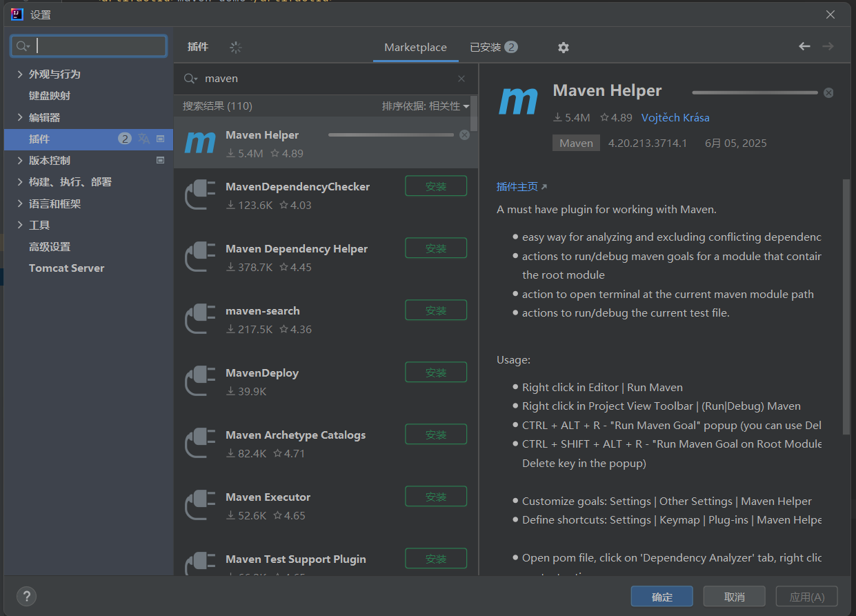The height and width of the screenshot is (616, 856).
Task: Click the translation icon on 插件 row
Action: coord(143,139)
